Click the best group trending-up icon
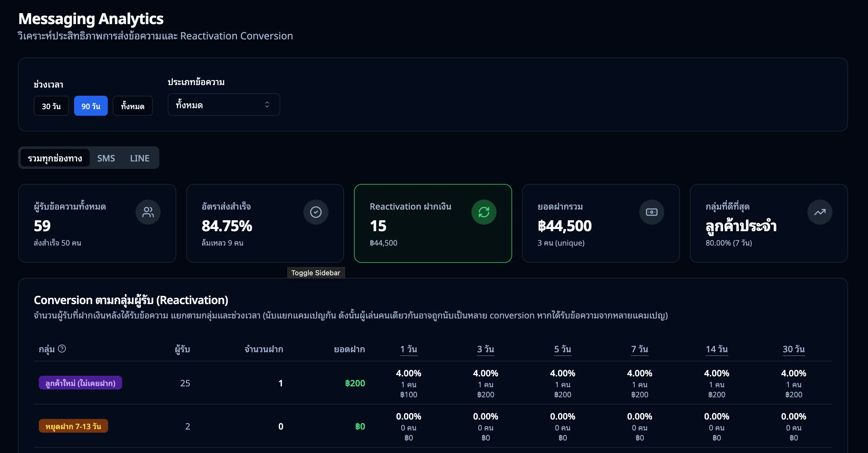This screenshot has height=453, width=868. coord(820,212)
